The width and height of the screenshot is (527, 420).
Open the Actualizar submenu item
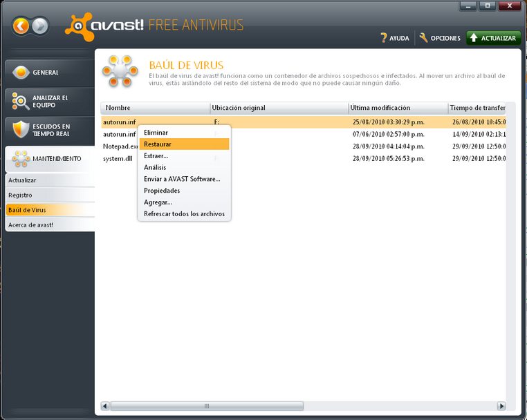(50, 180)
